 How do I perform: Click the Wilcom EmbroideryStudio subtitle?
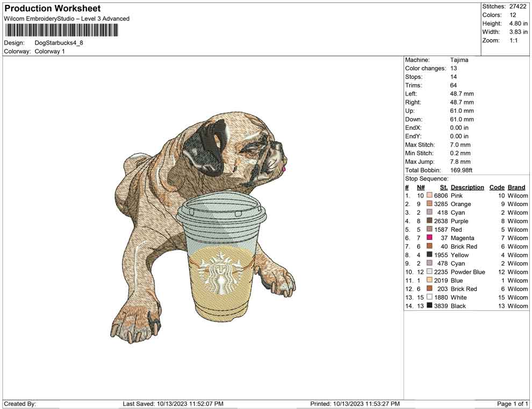(x=67, y=19)
